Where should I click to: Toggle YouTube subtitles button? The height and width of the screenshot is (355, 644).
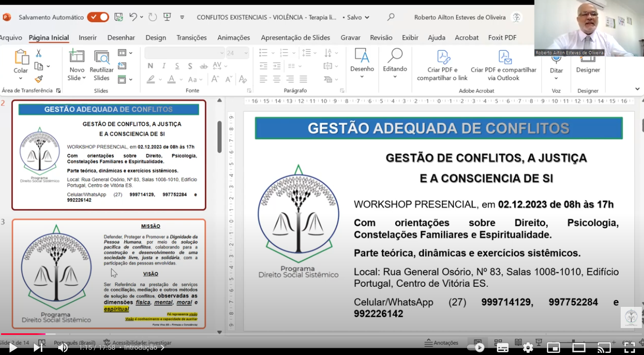click(x=503, y=348)
